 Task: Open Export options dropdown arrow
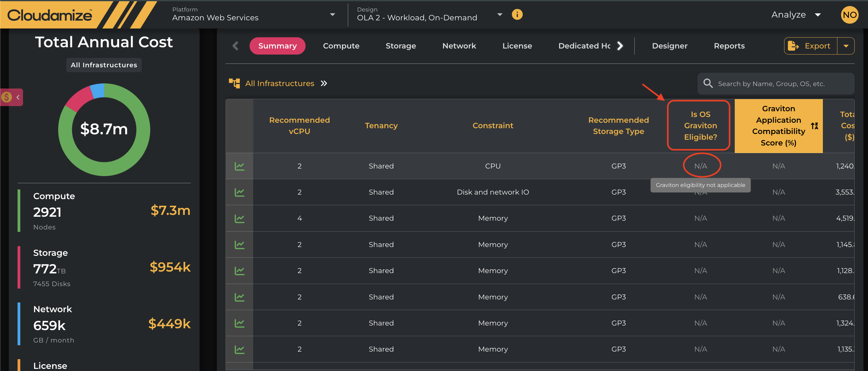(846, 46)
